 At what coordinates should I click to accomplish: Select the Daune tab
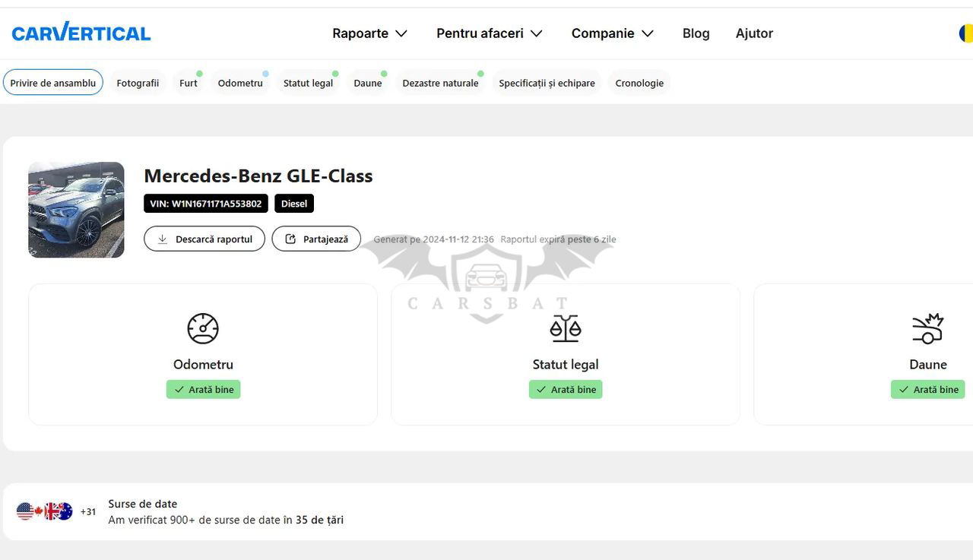[368, 83]
